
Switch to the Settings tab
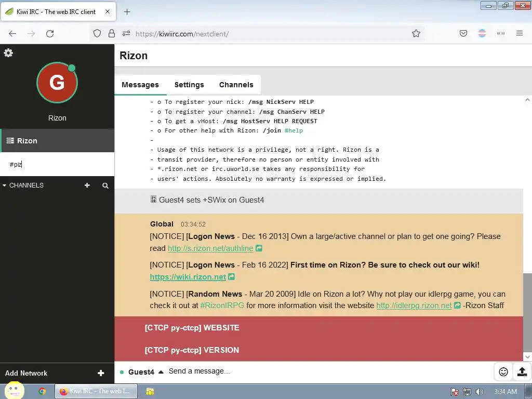pyautogui.click(x=189, y=85)
